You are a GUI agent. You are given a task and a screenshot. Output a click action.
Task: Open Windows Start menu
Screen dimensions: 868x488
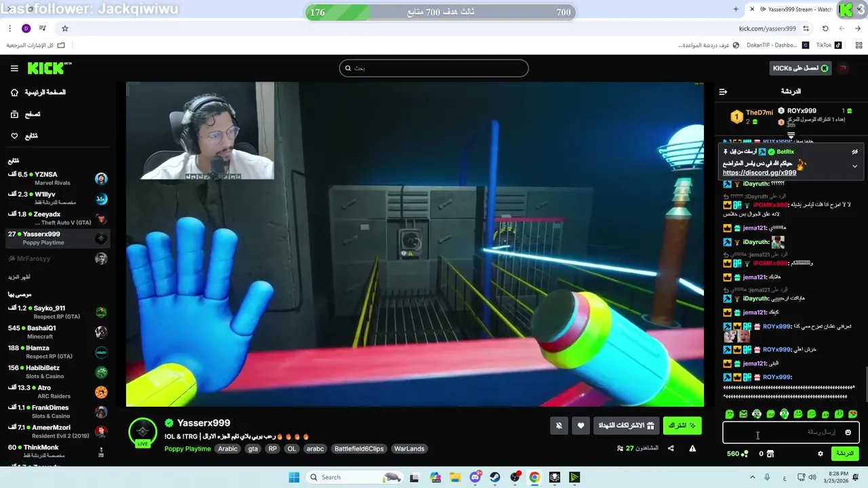point(294,477)
